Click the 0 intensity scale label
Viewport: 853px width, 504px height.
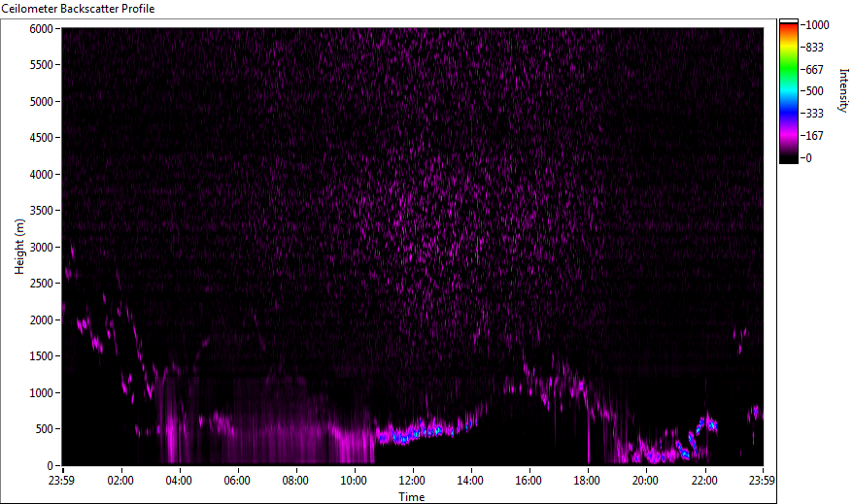coord(809,158)
